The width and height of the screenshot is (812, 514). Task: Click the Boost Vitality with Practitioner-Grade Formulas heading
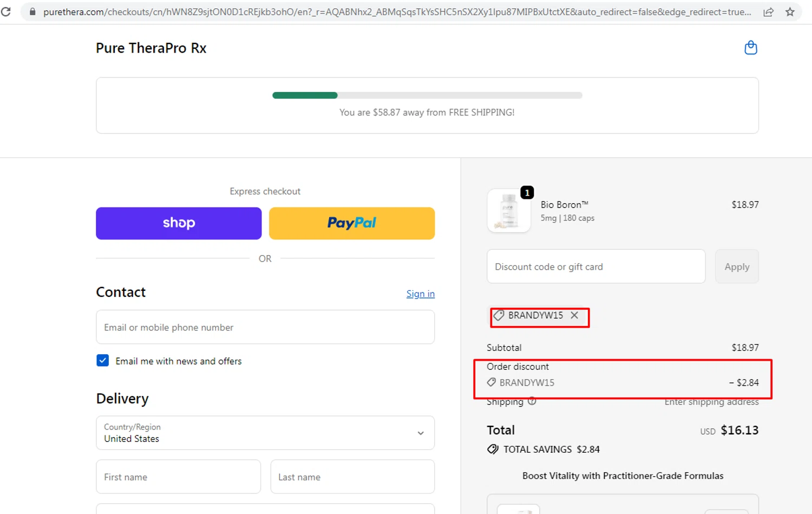(623, 476)
